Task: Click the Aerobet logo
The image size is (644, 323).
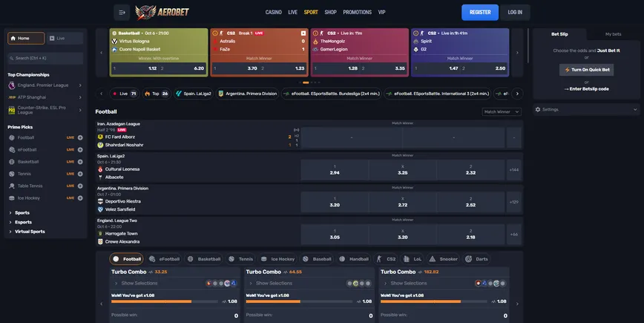Action: click(x=165, y=12)
